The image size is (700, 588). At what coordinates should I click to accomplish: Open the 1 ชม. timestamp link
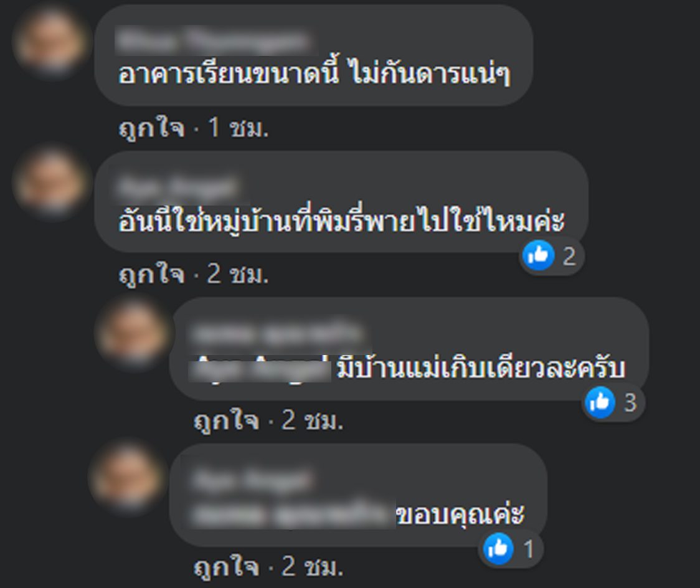click(238, 128)
